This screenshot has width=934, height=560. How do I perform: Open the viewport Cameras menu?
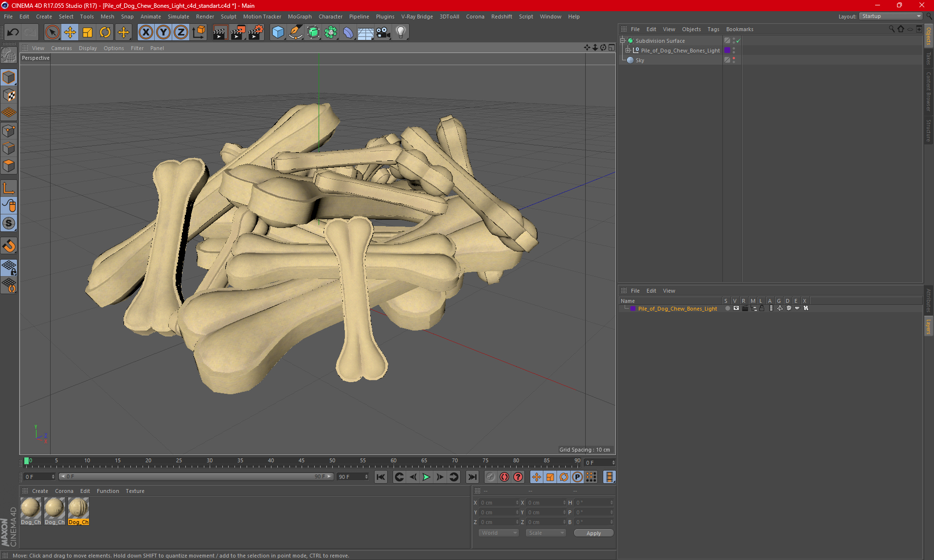click(61, 48)
